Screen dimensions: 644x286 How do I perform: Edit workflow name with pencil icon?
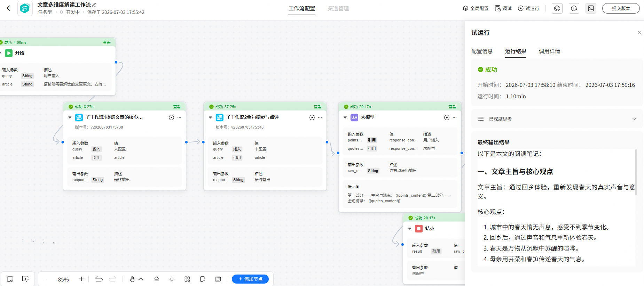tap(94, 5)
